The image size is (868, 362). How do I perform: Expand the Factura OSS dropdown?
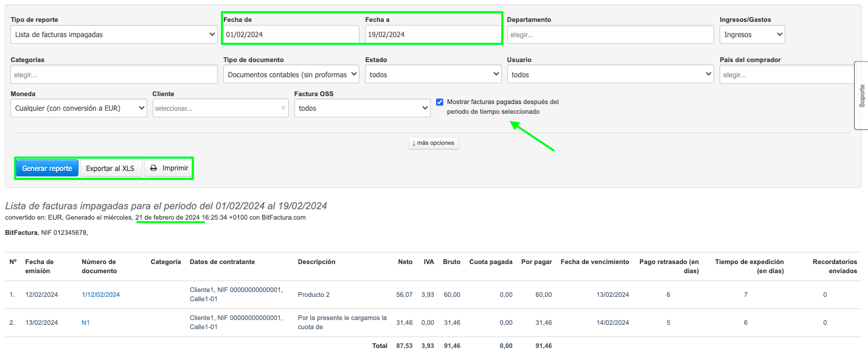click(363, 108)
